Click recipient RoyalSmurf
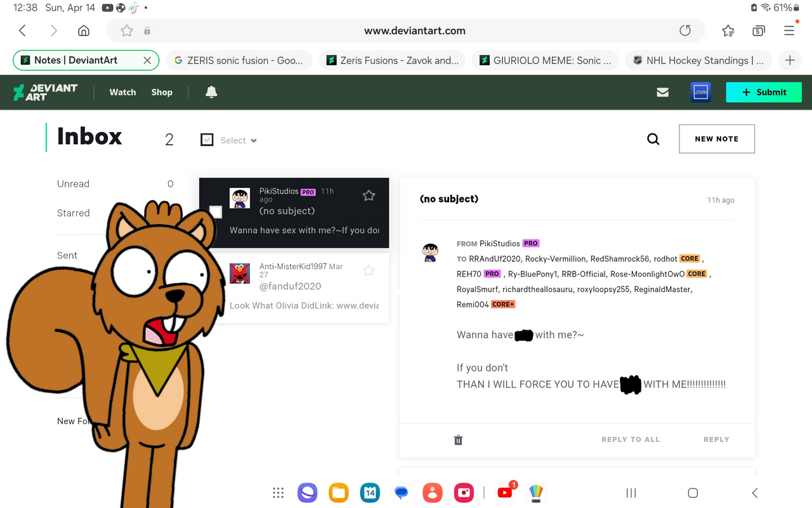The height and width of the screenshot is (508, 812). pos(477,289)
